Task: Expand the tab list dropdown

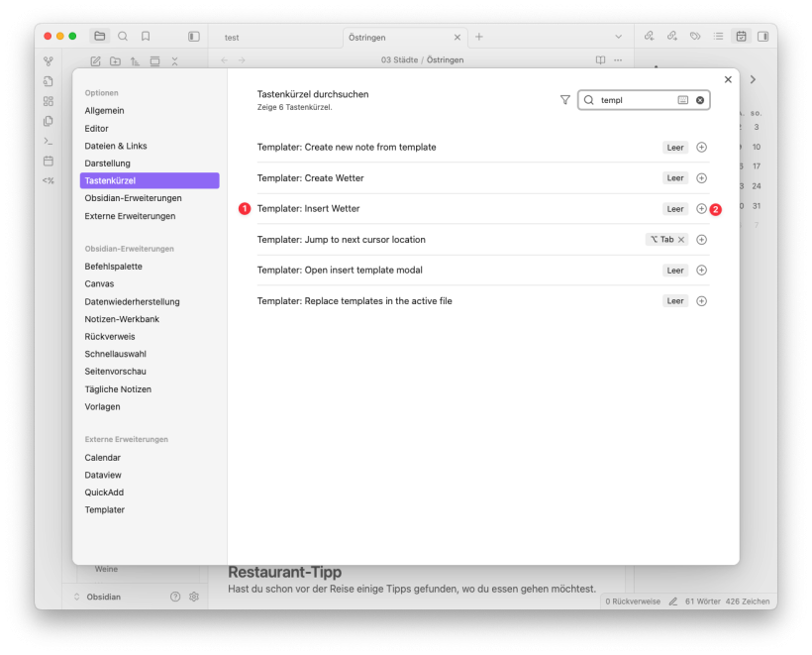Action: [x=618, y=37]
